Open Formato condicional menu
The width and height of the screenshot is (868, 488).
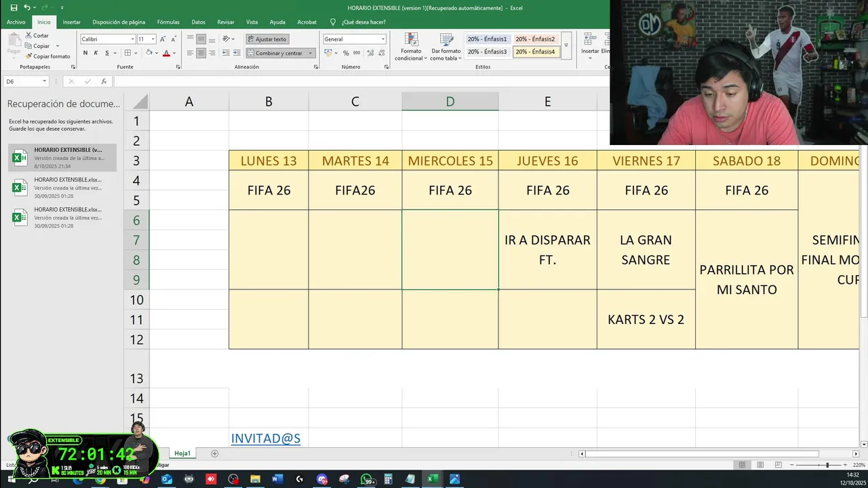coord(411,47)
